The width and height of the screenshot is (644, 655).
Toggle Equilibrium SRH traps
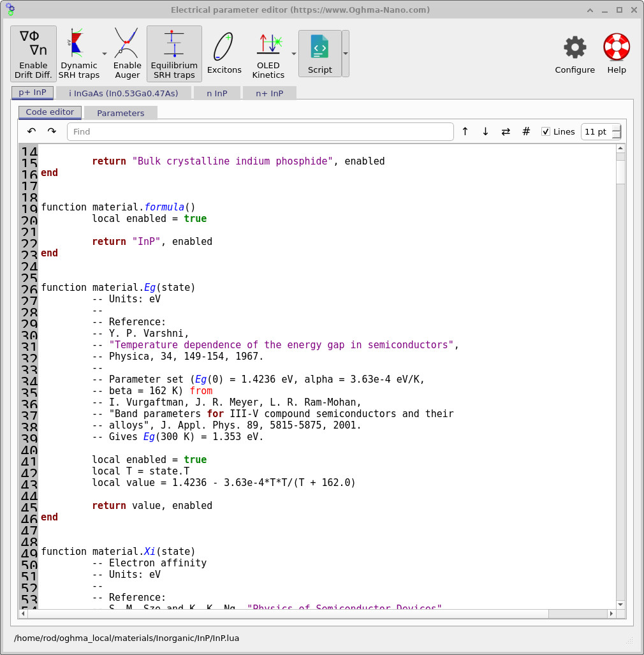(174, 54)
